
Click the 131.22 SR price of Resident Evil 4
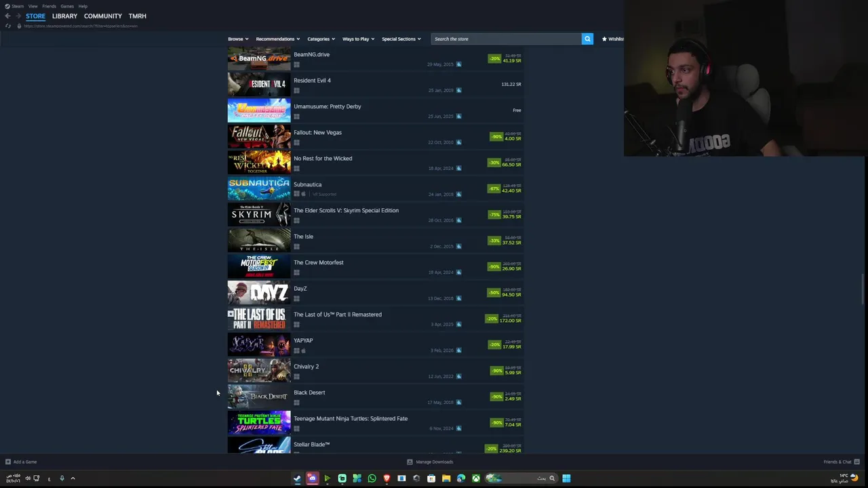pos(511,84)
